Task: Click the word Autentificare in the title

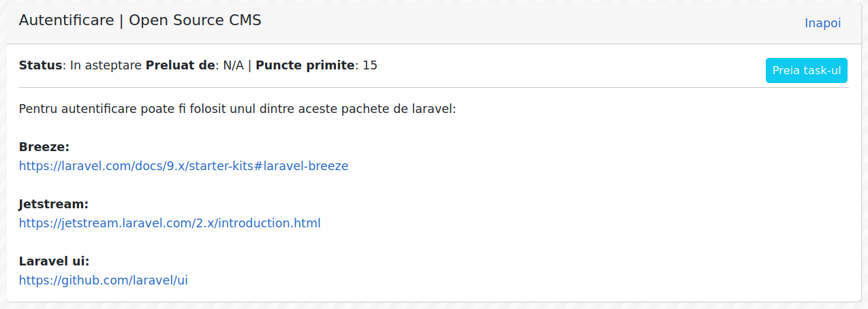Action: point(66,20)
